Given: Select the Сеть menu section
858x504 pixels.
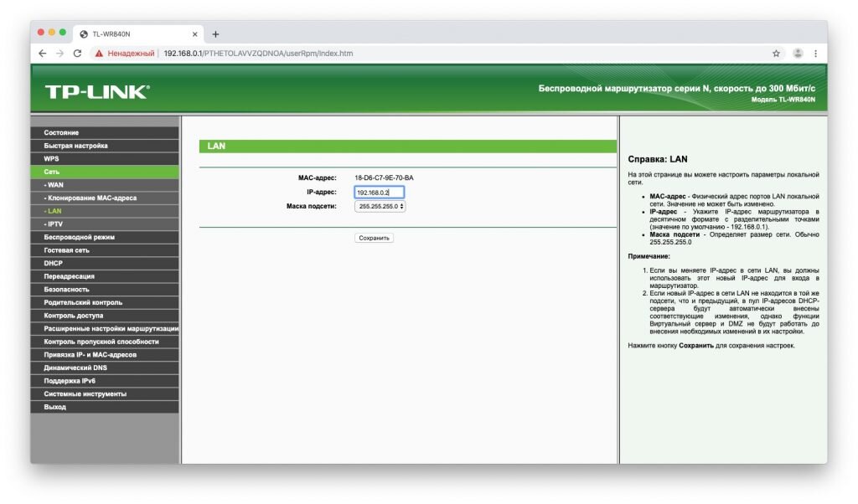Looking at the screenshot, I should [105, 172].
